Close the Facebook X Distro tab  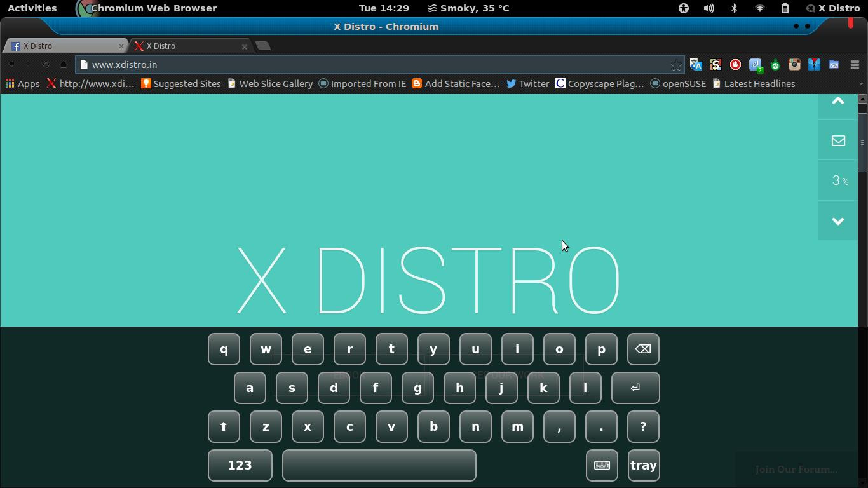121,46
